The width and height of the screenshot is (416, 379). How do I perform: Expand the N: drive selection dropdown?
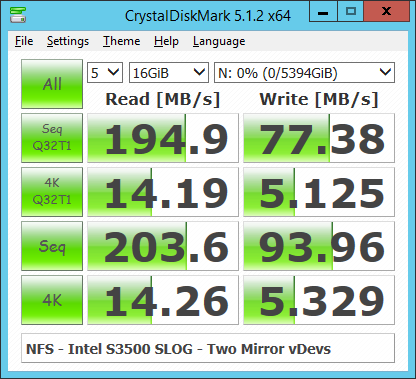(304, 72)
